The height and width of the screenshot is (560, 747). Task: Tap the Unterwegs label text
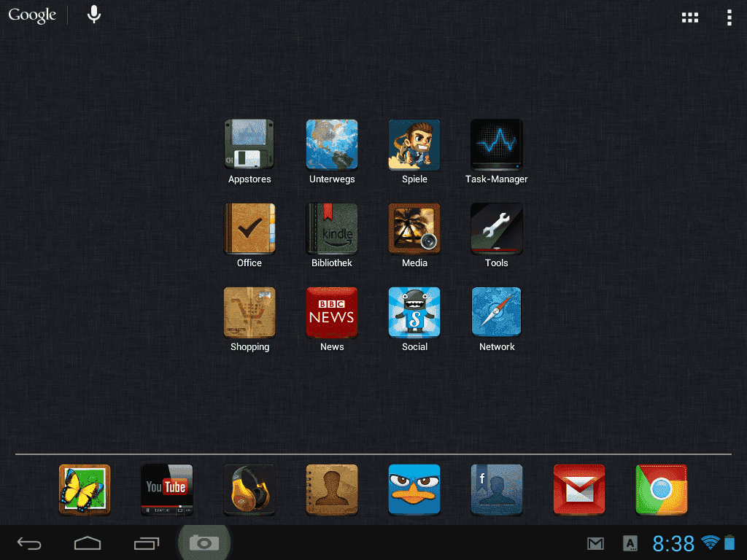pyautogui.click(x=332, y=179)
